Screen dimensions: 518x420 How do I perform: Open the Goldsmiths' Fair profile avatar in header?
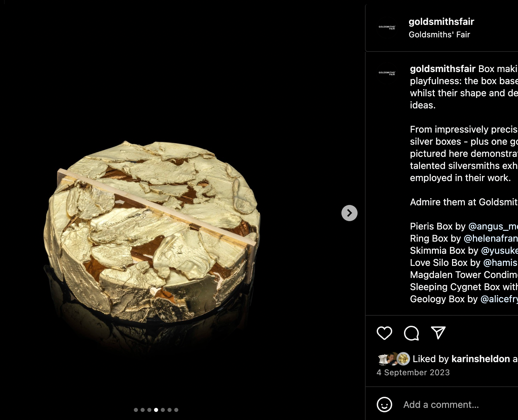tap(387, 28)
